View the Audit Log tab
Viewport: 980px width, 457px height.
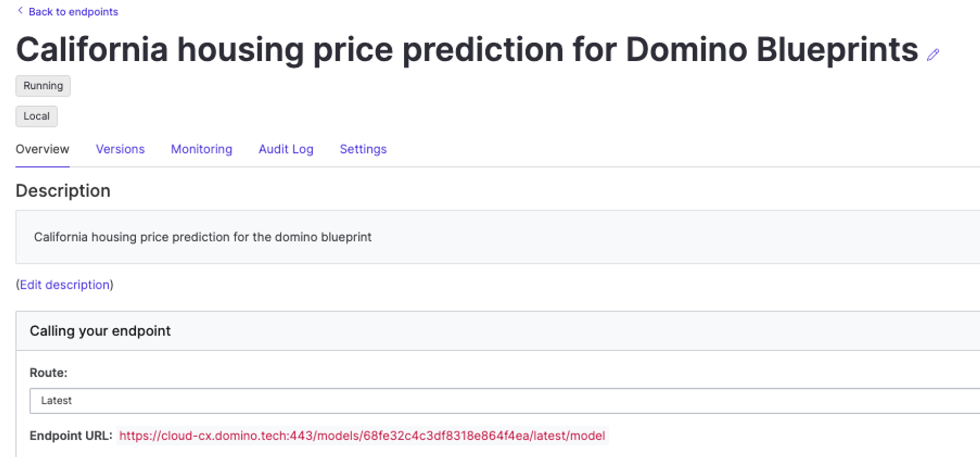[x=286, y=149]
